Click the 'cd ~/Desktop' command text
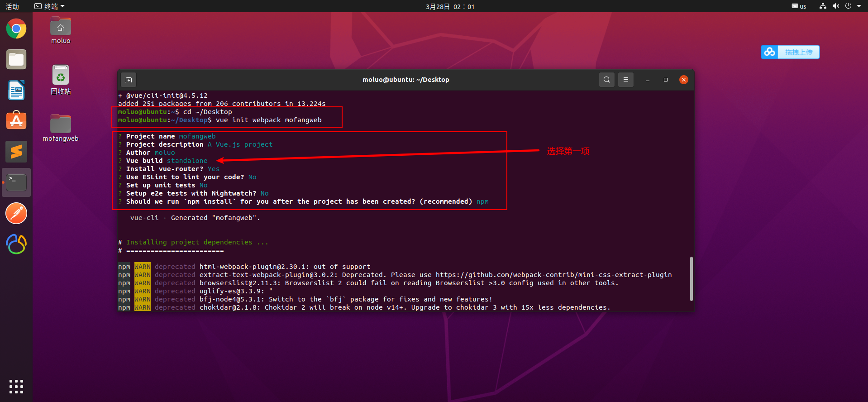868x402 pixels. pos(208,112)
